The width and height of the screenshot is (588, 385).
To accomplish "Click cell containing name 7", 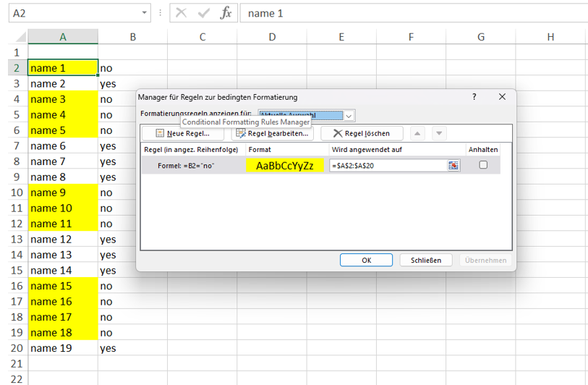I will pyautogui.click(x=63, y=161).
